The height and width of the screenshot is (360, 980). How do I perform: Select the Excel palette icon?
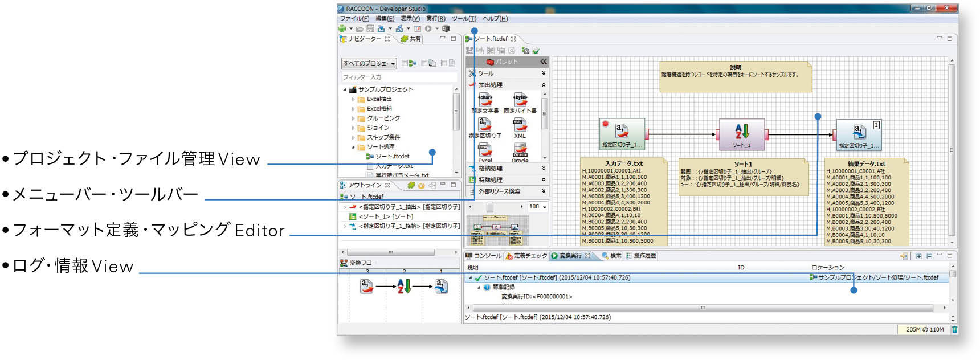(485, 153)
